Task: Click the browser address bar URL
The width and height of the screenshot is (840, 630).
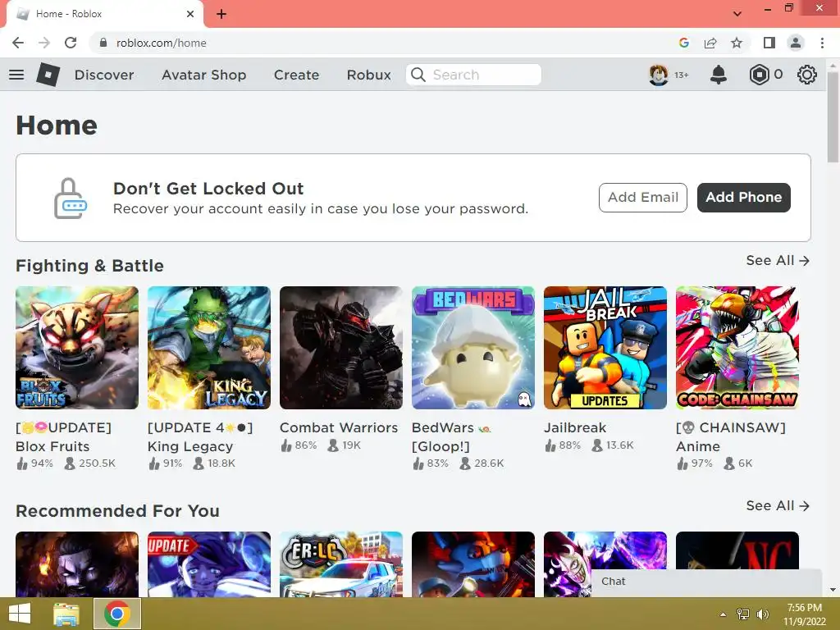Action: [162, 43]
